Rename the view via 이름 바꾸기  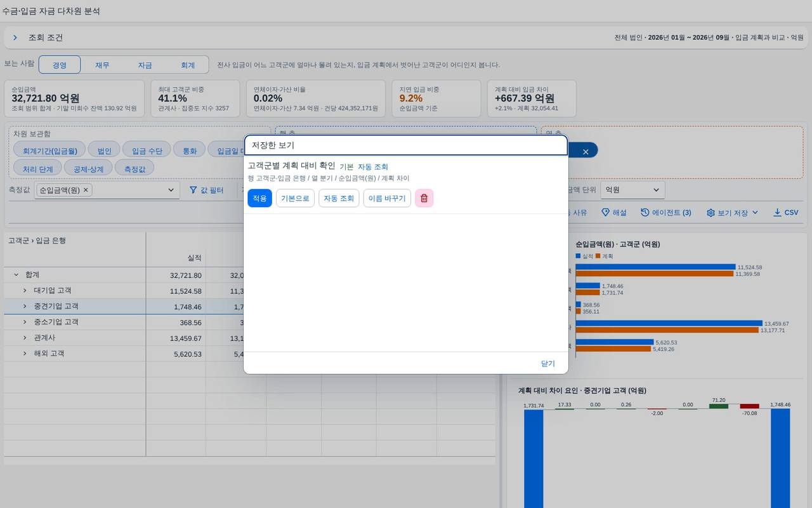[387, 198]
